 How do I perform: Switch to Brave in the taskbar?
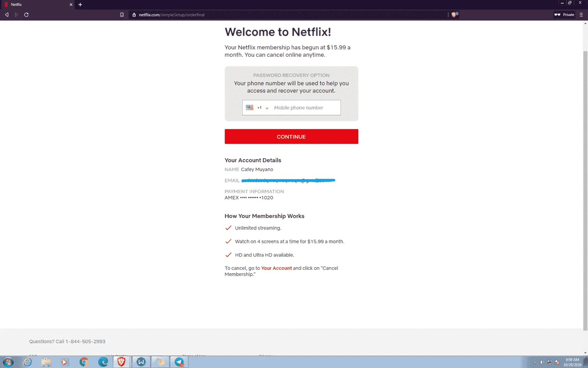point(121,362)
